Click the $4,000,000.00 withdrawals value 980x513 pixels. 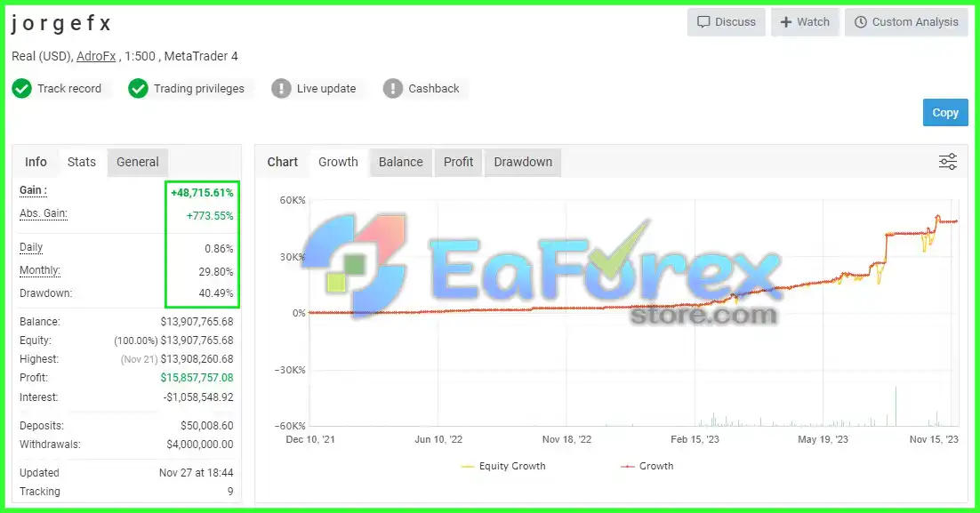coord(200,445)
